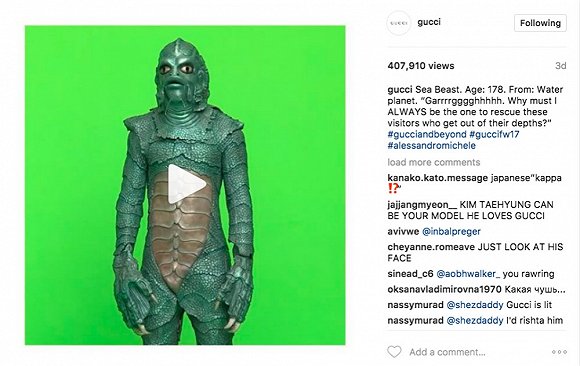580x366 pixels.
Task: Open the #guccifw17 hashtag
Action: click(494, 134)
